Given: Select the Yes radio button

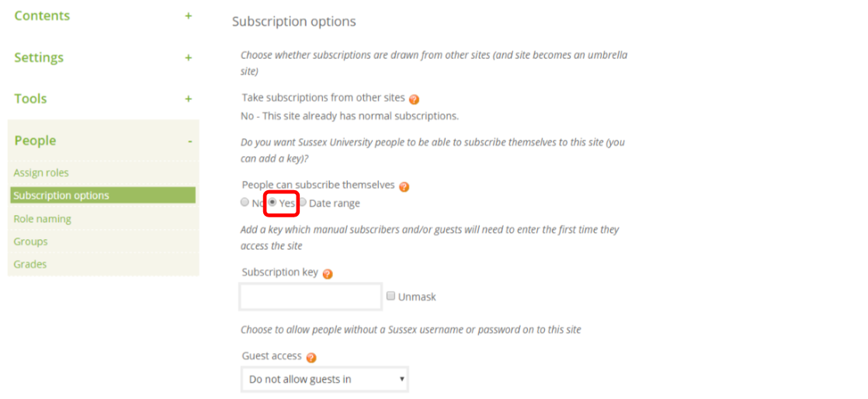Looking at the screenshot, I should coord(273,202).
